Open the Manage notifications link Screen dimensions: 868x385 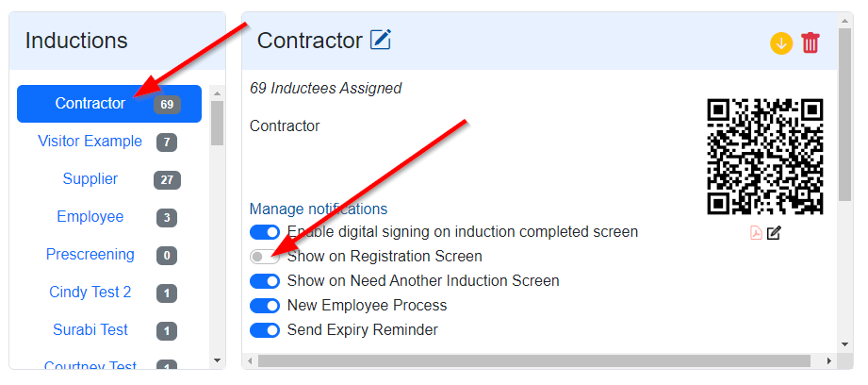(x=319, y=209)
